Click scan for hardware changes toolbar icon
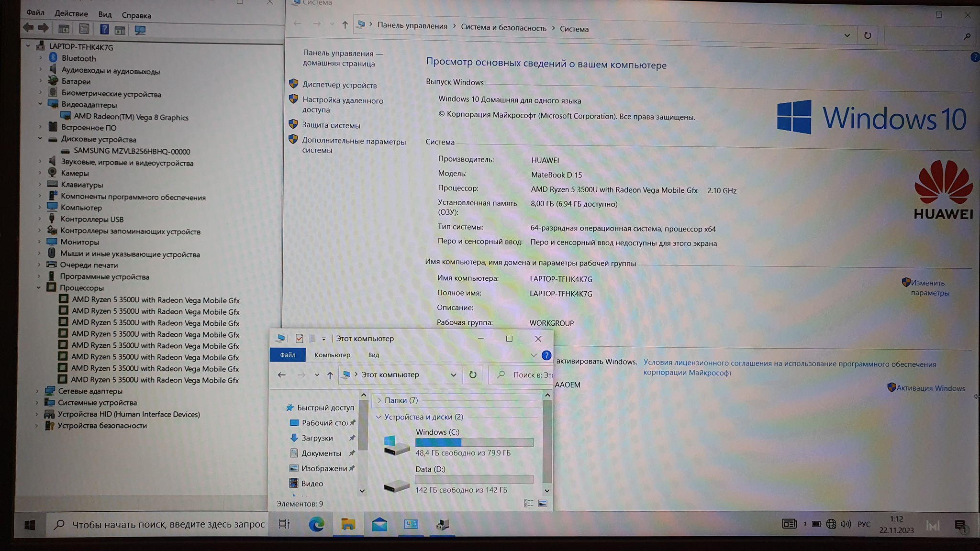 (x=140, y=30)
